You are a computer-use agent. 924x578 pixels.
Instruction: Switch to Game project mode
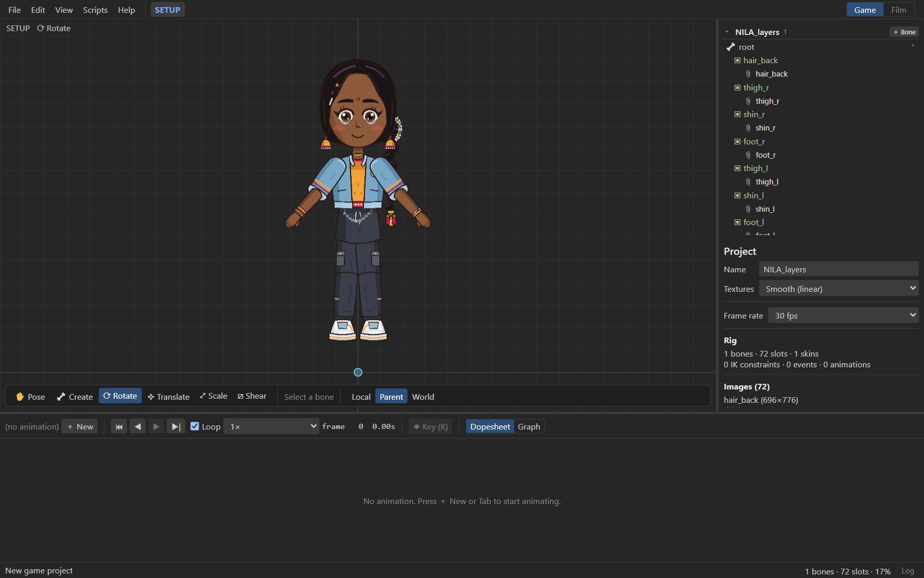click(x=865, y=10)
